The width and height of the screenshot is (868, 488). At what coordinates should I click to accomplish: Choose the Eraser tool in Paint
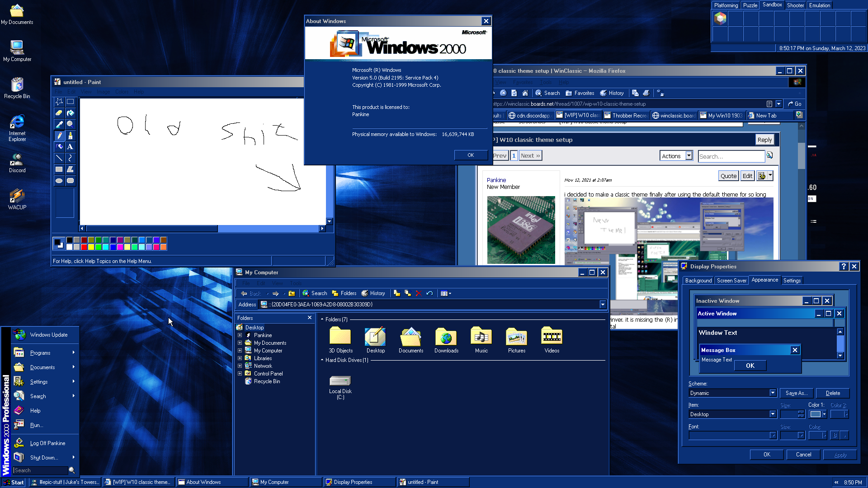coord(59,113)
